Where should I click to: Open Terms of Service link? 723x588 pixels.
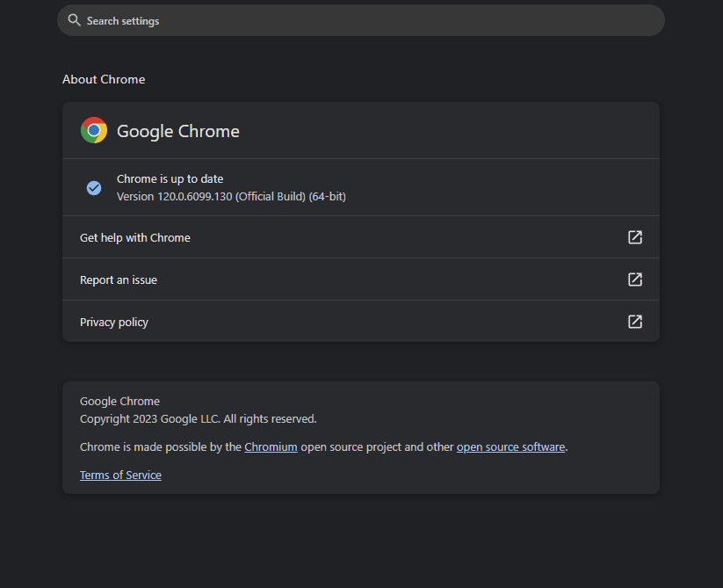120,475
